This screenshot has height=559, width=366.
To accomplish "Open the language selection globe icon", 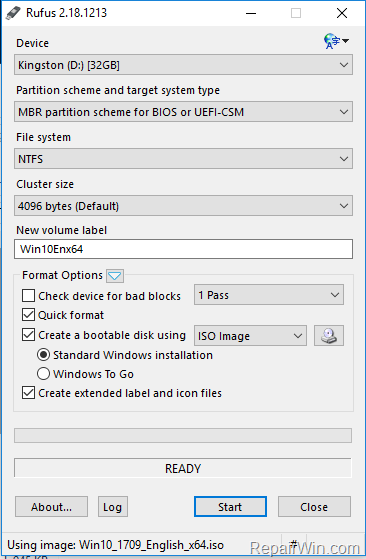I will (336, 41).
